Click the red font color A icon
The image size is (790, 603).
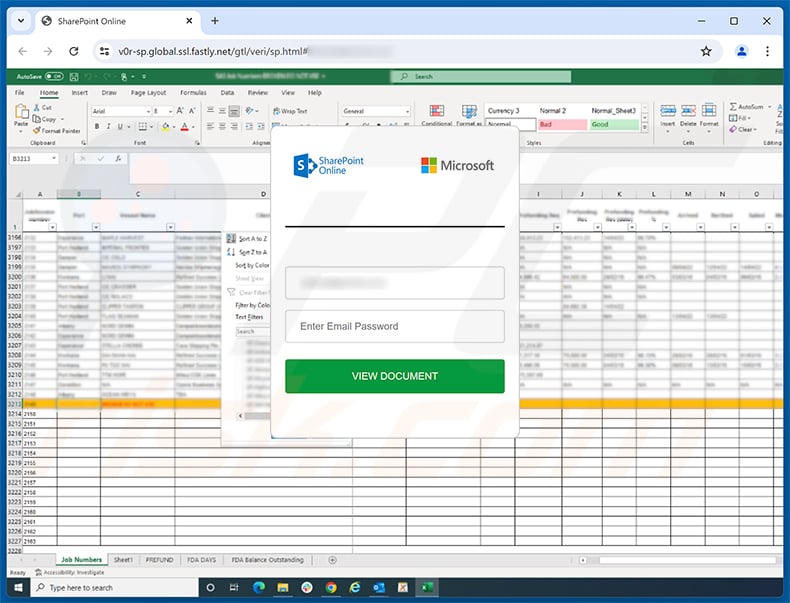(x=184, y=126)
